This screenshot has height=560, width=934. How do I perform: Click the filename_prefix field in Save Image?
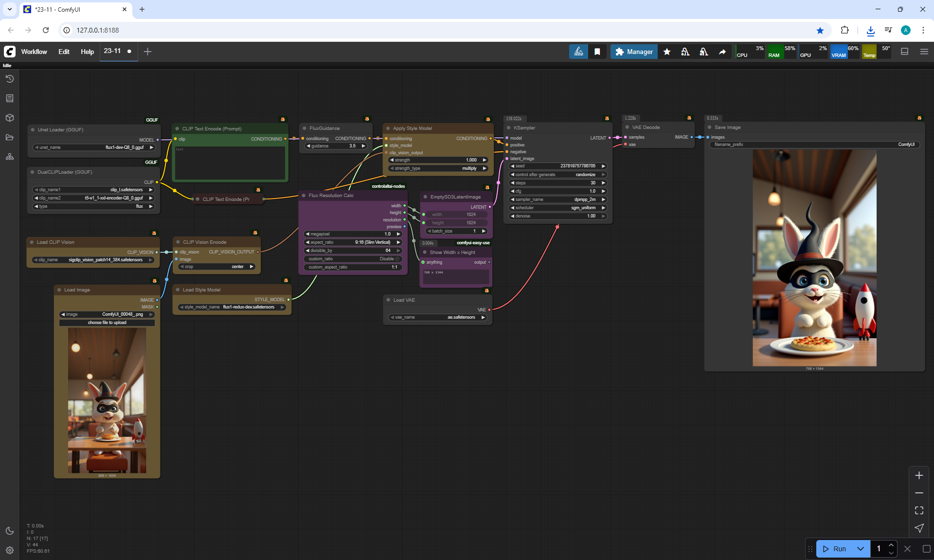814,145
